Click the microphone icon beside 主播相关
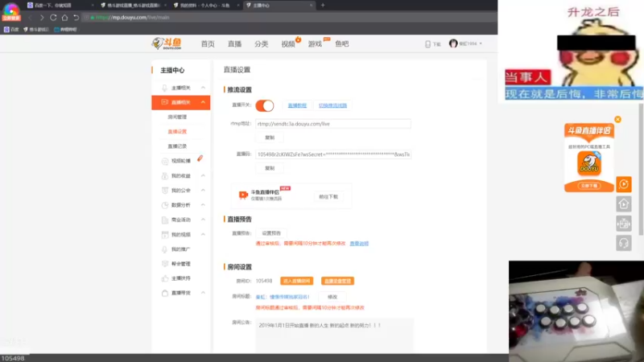Viewport: 644px width, 362px height. coord(164,88)
